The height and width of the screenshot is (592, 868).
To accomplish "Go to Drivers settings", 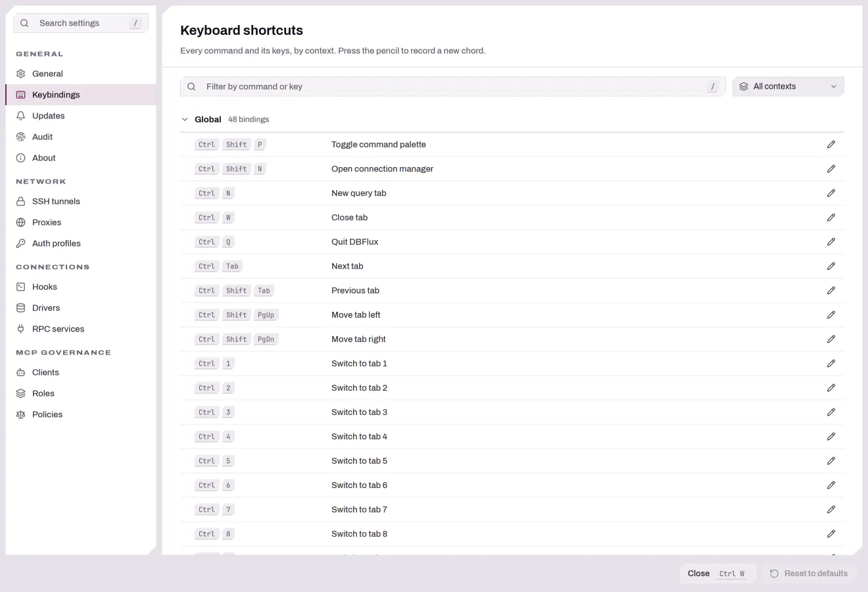I will (81, 308).
